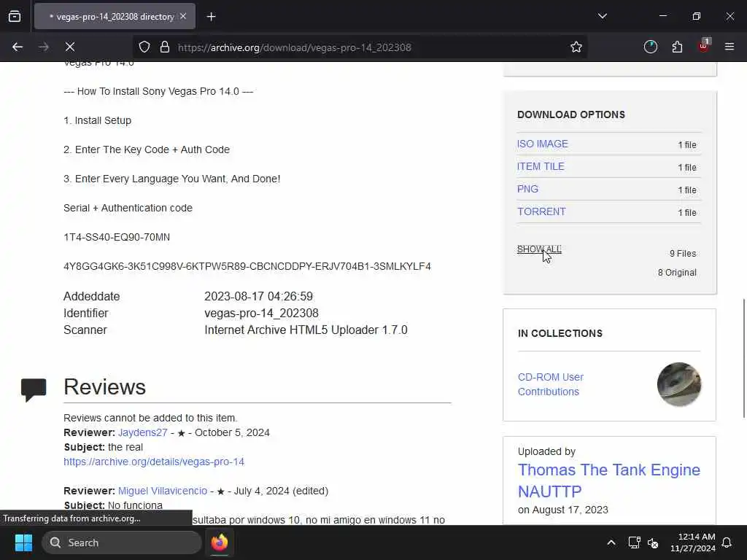Screen dimensions: 747x560
Task: Open a new browser tab
Action: tap(211, 17)
